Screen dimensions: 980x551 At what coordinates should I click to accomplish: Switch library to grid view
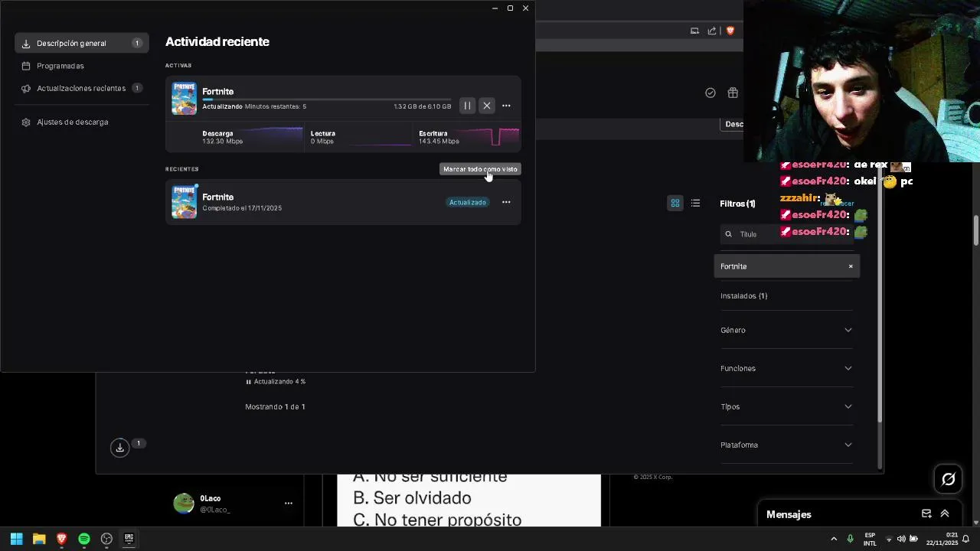click(675, 203)
